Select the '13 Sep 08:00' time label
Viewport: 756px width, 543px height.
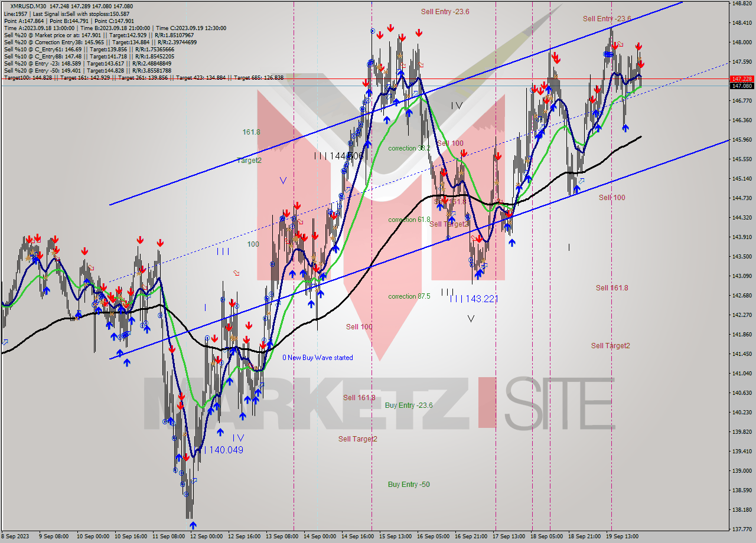(282, 537)
